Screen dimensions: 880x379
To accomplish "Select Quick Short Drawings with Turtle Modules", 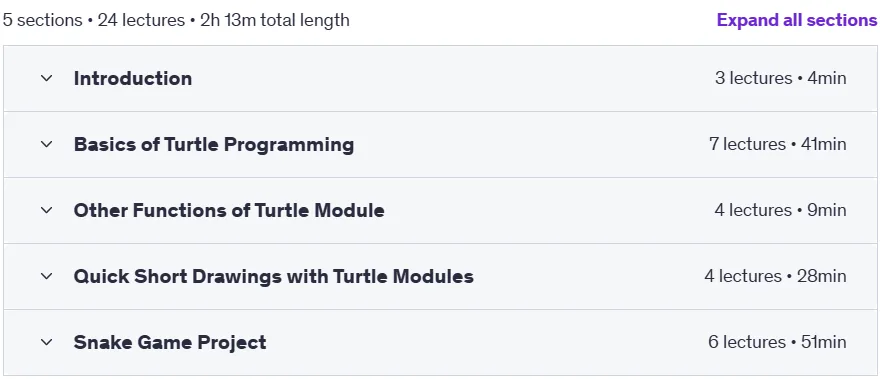I will click(x=274, y=277).
